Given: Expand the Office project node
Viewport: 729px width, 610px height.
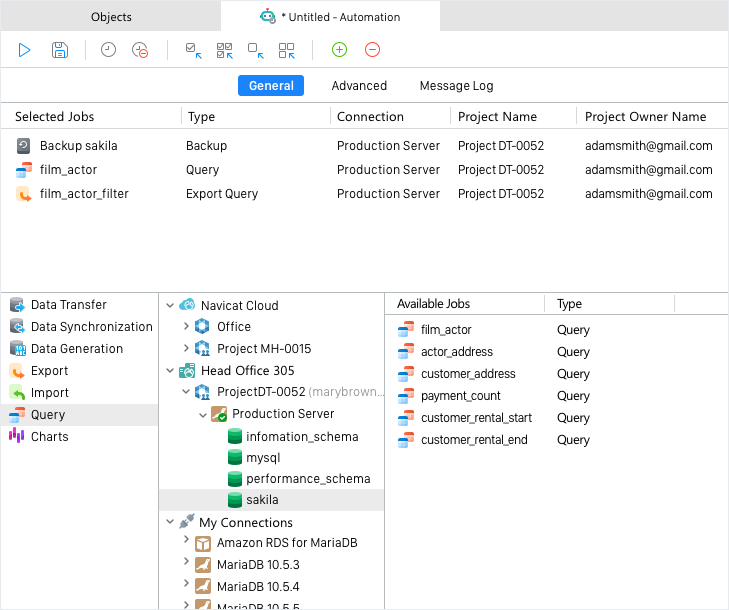Looking at the screenshot, I should point(186,326).
